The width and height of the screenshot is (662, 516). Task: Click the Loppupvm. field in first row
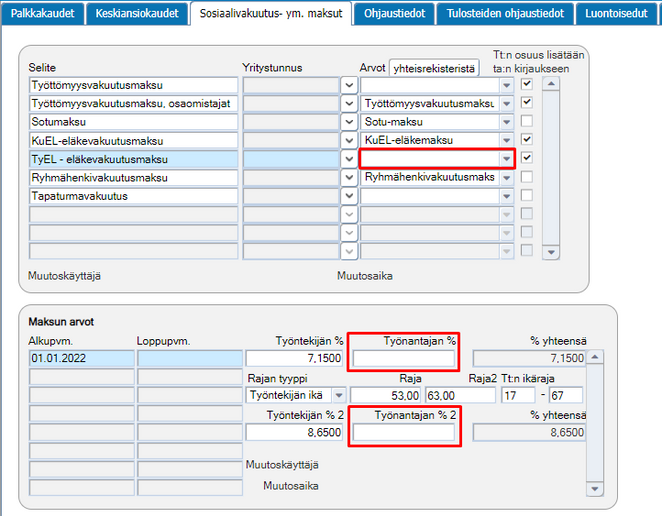pos(190,358)
